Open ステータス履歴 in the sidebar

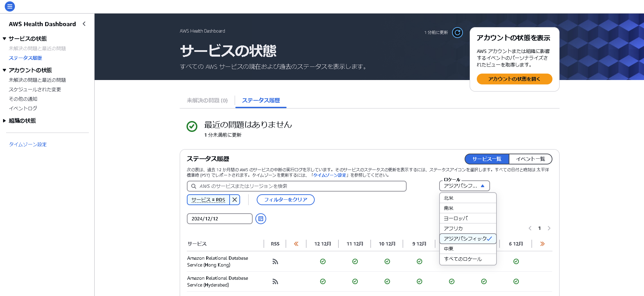click(x=25, y=58)
